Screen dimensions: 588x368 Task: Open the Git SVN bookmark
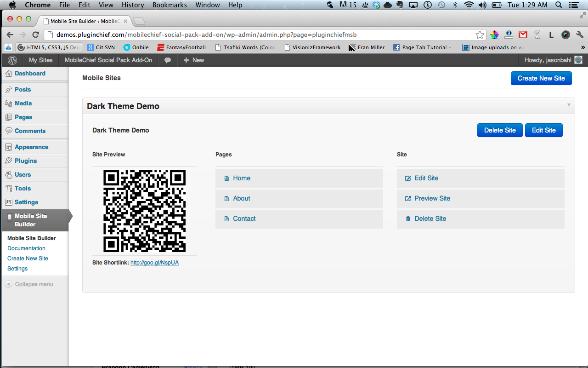(x=101, y=47)
